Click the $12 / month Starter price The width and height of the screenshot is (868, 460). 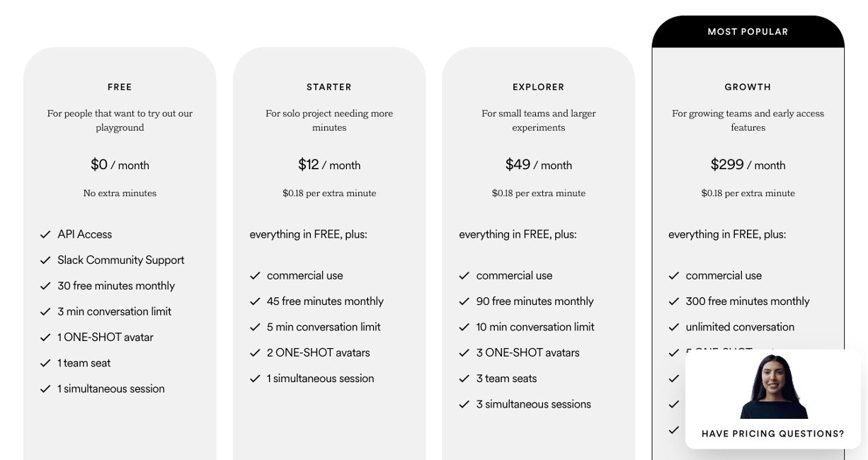click(x=329, y=165)
